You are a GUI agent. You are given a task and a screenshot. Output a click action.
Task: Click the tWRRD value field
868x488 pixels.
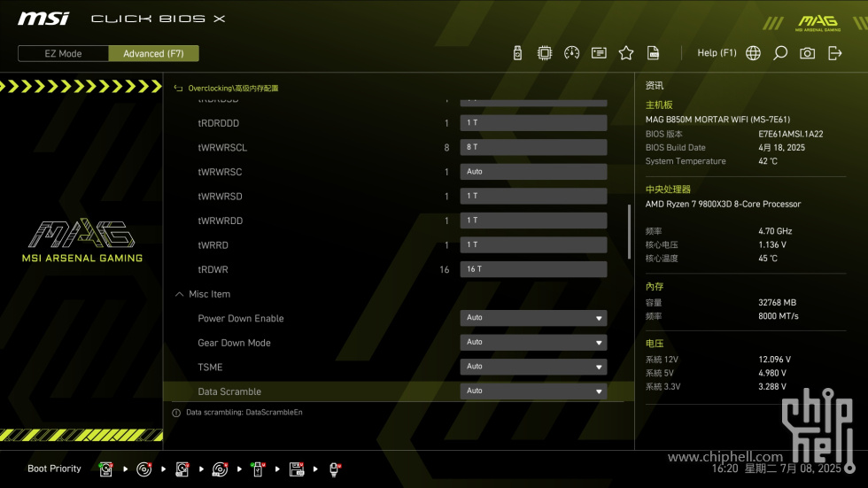click(x=533, y=244)
